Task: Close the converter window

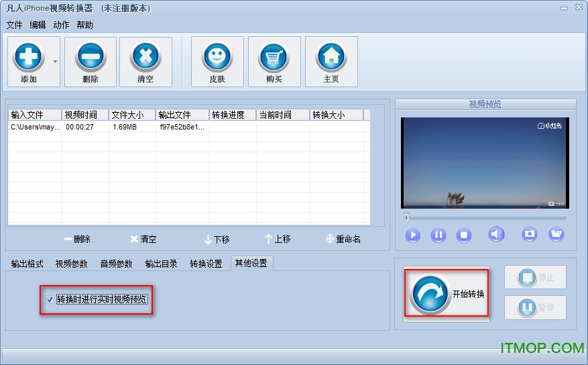Action: [579, 7]
